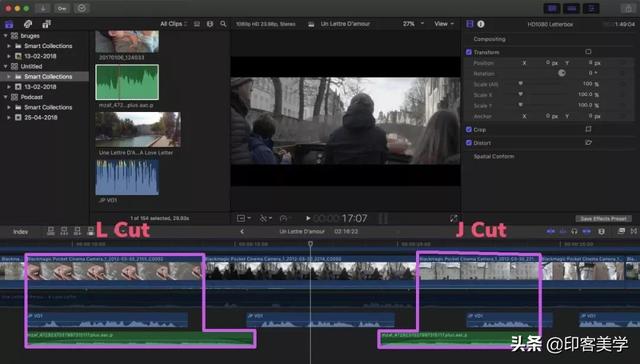Image resolution: width=640 pixels, height=364 pixels.
Task: Collapse the Podcast library
Action: (x=5, y=97)
